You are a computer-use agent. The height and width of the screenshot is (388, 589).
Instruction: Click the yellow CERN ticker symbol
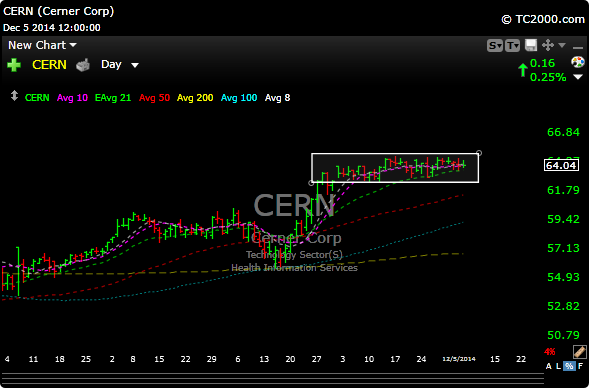click(49, 65)
